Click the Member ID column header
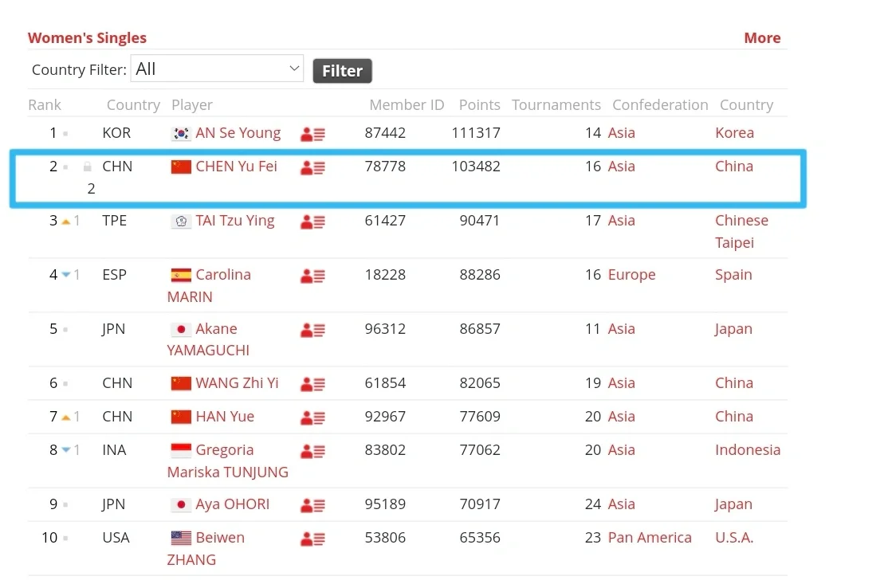This screenshot has width=888, height=588. (x=407, y=104)
